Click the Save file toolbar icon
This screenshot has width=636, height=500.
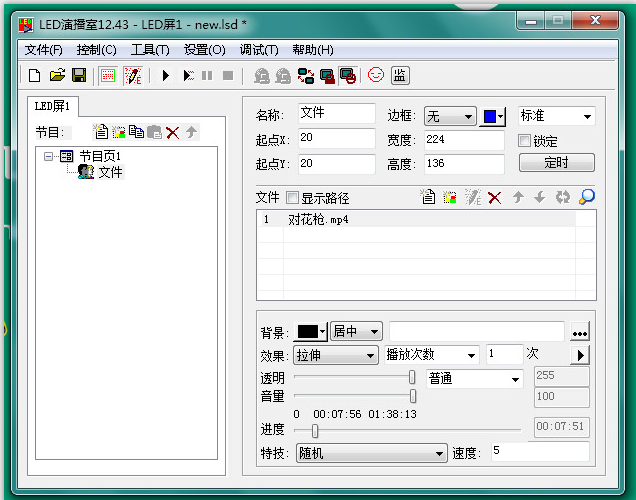click(78, 75)
